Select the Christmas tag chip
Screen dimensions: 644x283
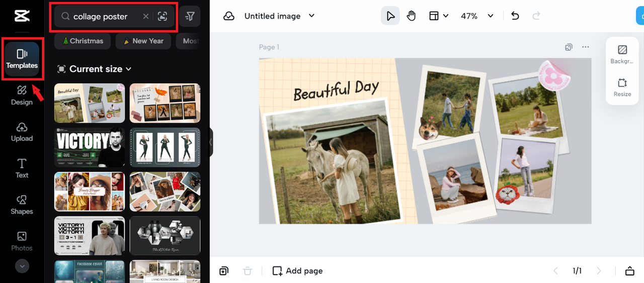83,41
